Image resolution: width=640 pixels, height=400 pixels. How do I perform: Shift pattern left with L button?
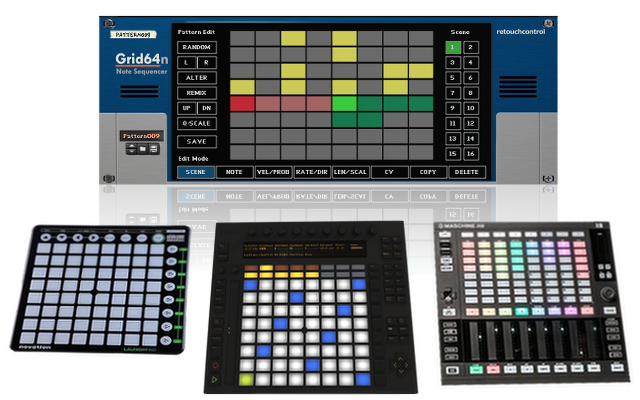(x=187, y=62)
